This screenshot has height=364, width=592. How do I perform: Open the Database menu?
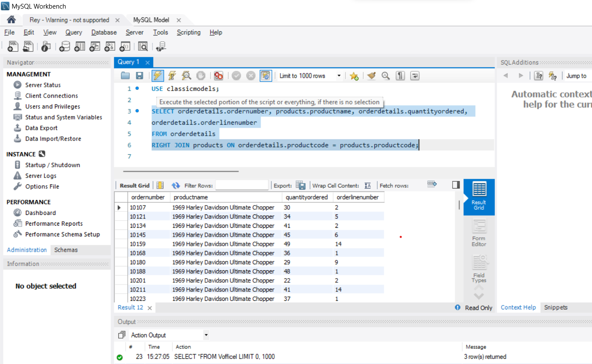104,32
